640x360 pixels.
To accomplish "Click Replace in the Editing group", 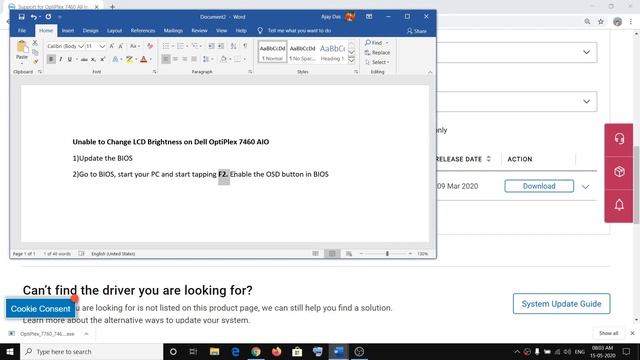I will point(377,53).
